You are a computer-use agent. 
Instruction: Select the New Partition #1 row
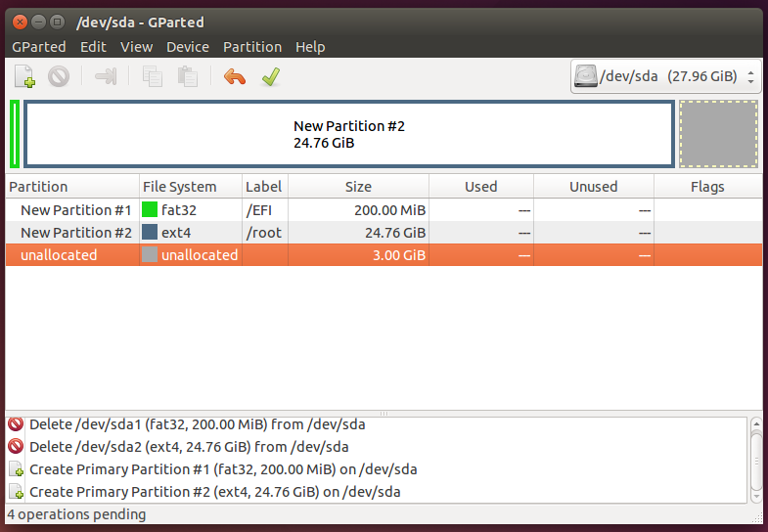384,210
